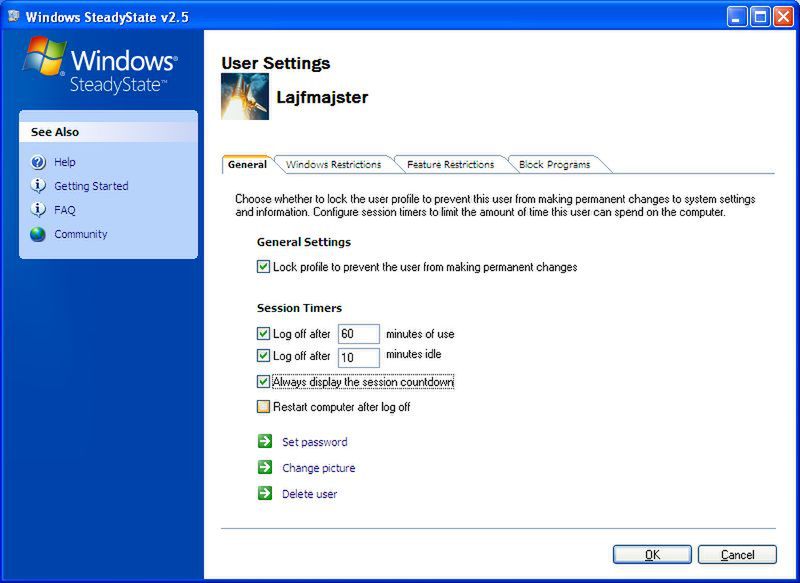This screenshot has height=583, width=800.
Task: Open the Getting Started link
Action: [91, 186]
